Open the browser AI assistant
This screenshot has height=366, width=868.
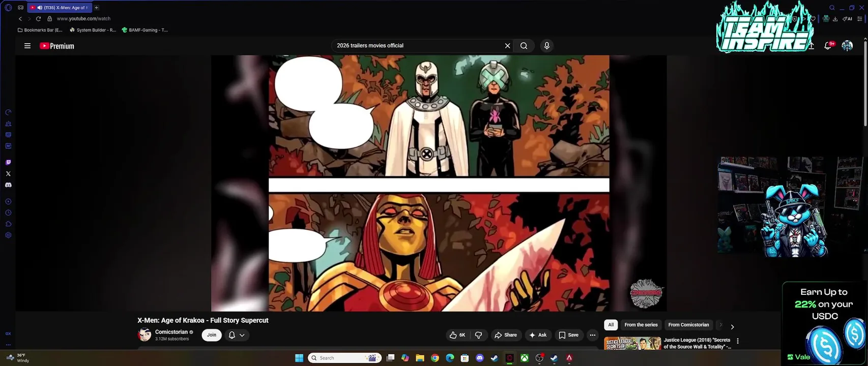[x=848, y=19]
